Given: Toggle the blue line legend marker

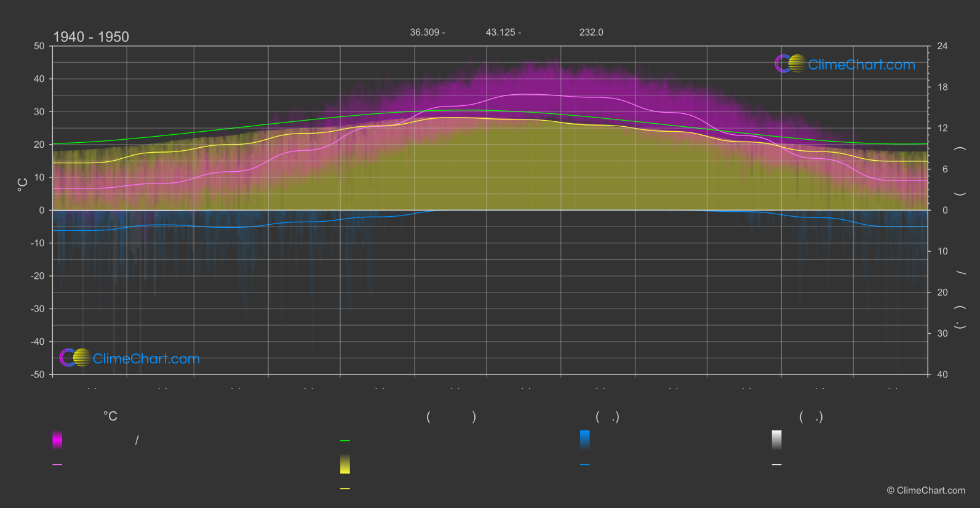Looking at the screenshot, I should pyautogui.click(x=585, y=464).
